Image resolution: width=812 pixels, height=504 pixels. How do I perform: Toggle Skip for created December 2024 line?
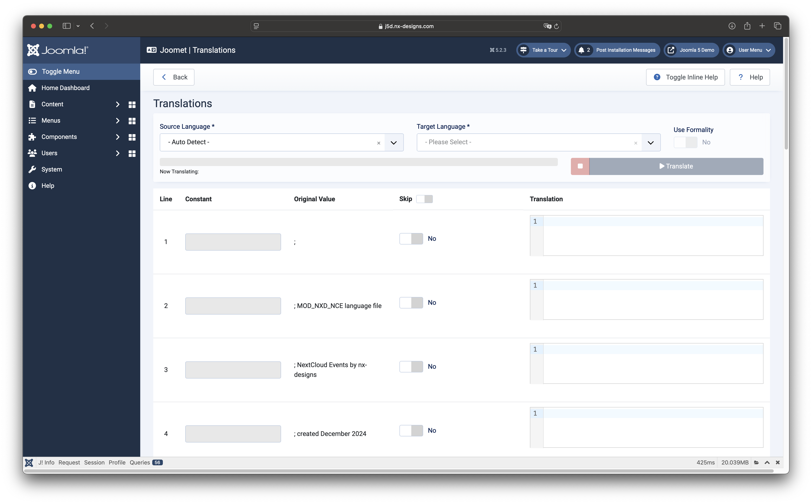pos(411,431)
